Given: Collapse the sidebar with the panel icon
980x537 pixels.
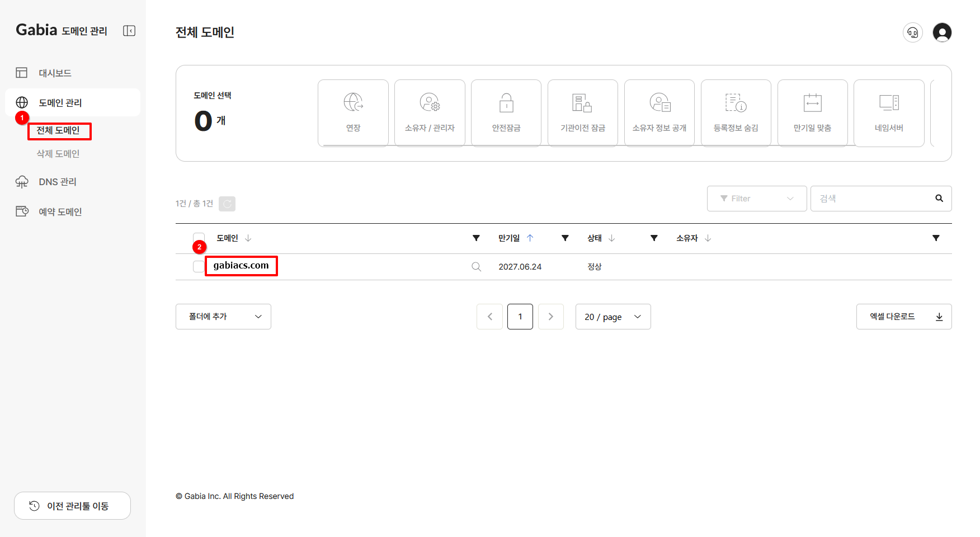Looking at the screenshot, I should pos(129,31).
